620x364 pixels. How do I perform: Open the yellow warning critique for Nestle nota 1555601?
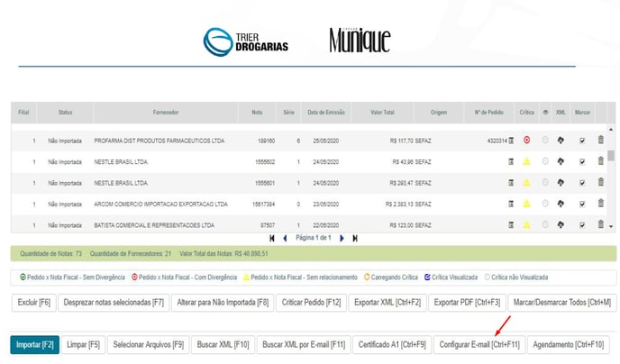point(526,183)
